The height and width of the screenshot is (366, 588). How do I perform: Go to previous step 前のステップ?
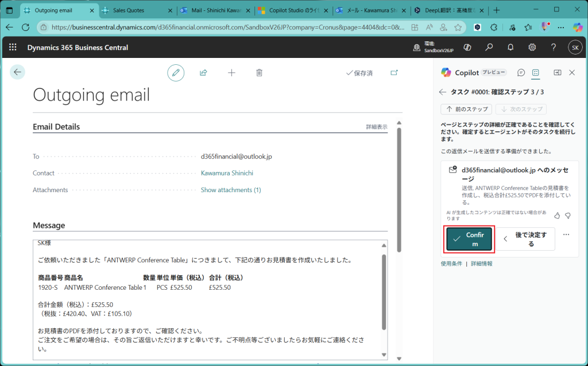[466, 109]
